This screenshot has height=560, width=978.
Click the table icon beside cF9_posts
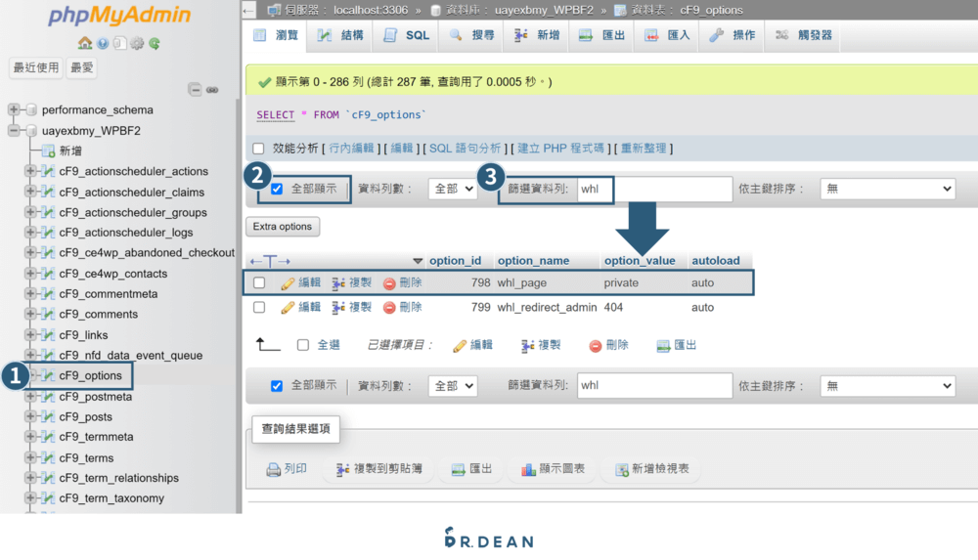[x=48, y=416]
